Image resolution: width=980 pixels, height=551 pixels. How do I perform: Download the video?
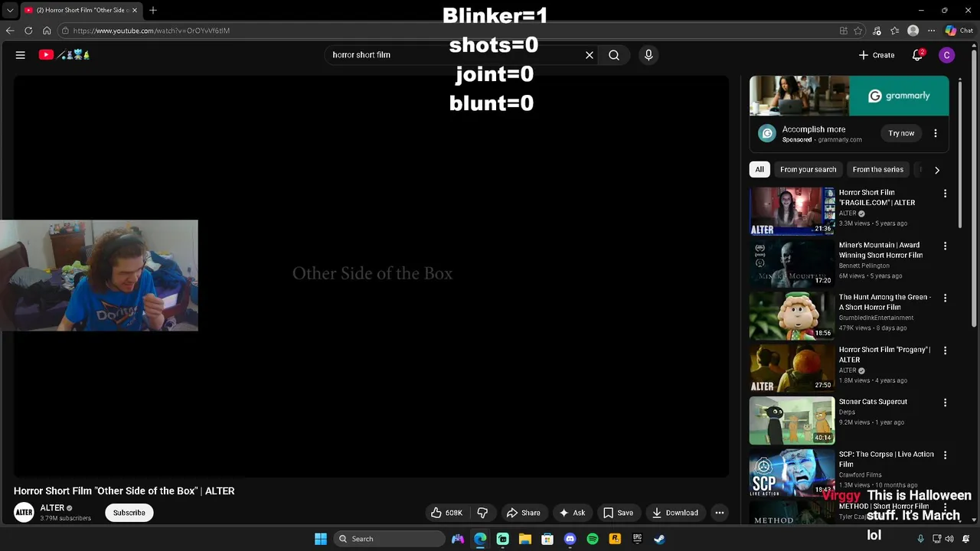point(675,513)
